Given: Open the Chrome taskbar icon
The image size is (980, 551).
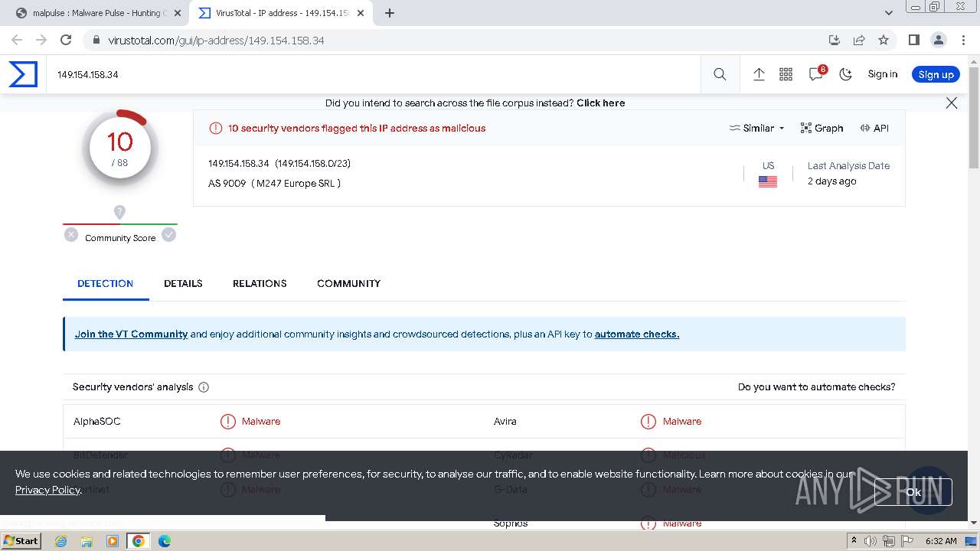Looking at the screenshot, I should click(139, 541).
